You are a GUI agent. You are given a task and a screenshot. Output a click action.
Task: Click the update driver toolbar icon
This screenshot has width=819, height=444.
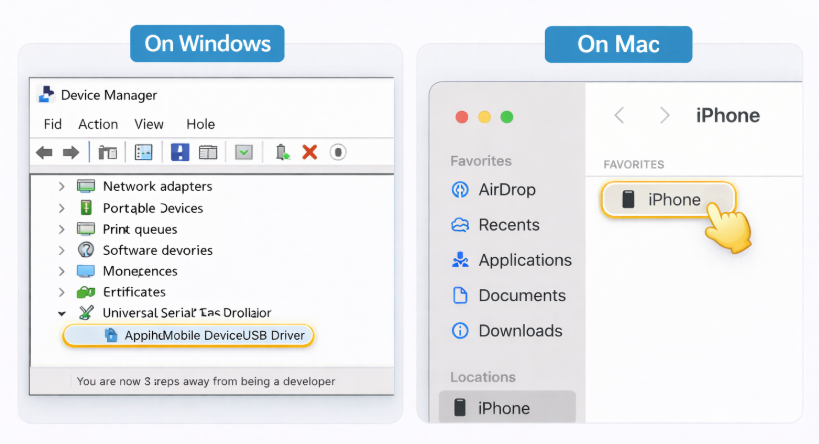coord(283,153)
